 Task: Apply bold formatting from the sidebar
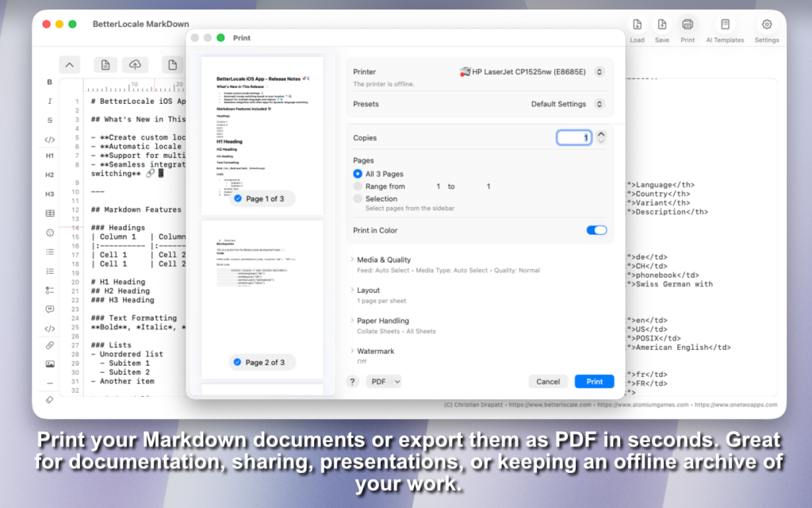point(49,83)
